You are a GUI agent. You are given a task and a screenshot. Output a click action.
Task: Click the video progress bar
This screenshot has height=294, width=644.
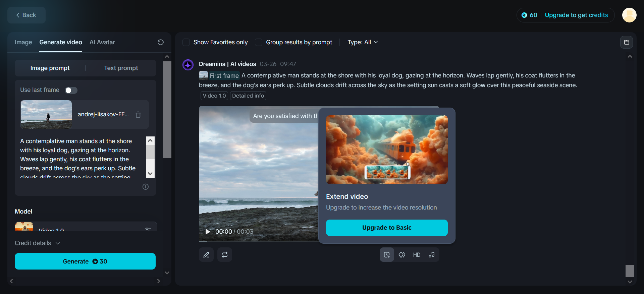tap(259, 241)
